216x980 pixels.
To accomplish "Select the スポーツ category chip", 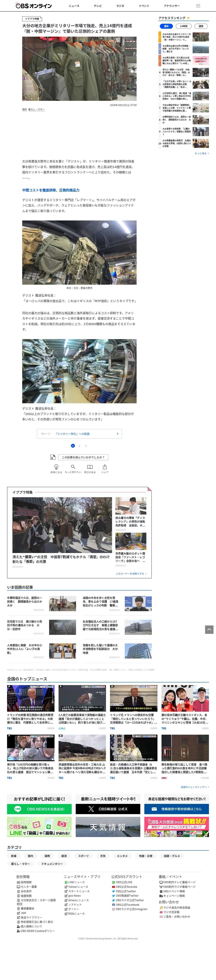I will point(83,856).
